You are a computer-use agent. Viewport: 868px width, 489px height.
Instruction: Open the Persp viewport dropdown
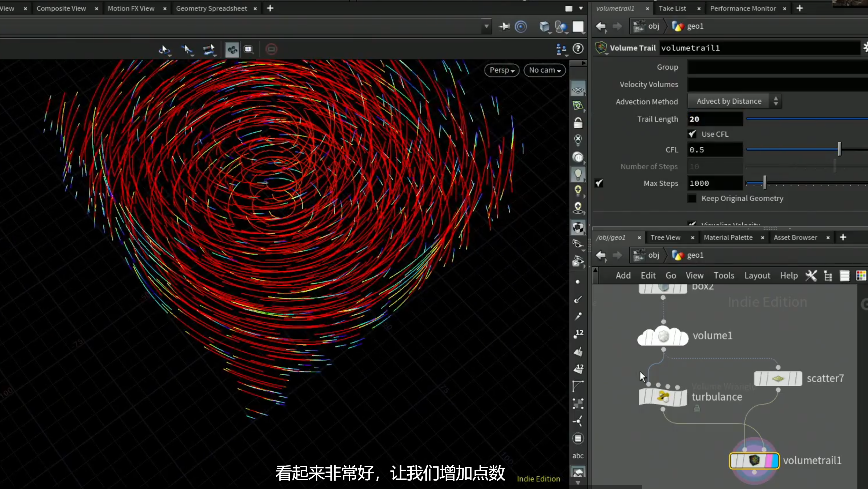tap(502, 70)
